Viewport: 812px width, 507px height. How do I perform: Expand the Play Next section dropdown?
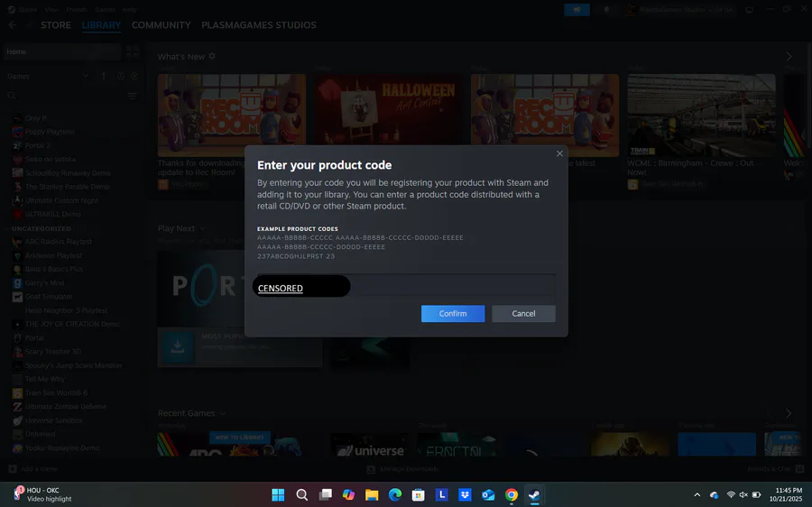click(x=202, y=228)
